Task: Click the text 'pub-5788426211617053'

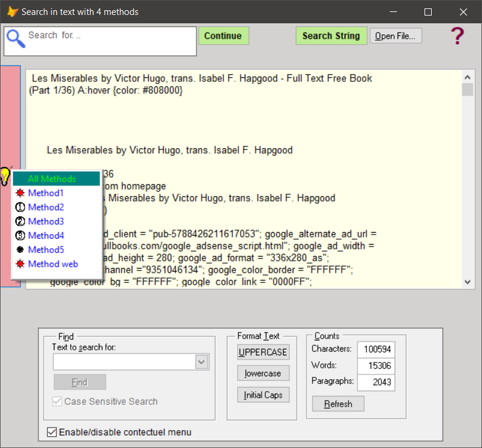Action: 204,234
